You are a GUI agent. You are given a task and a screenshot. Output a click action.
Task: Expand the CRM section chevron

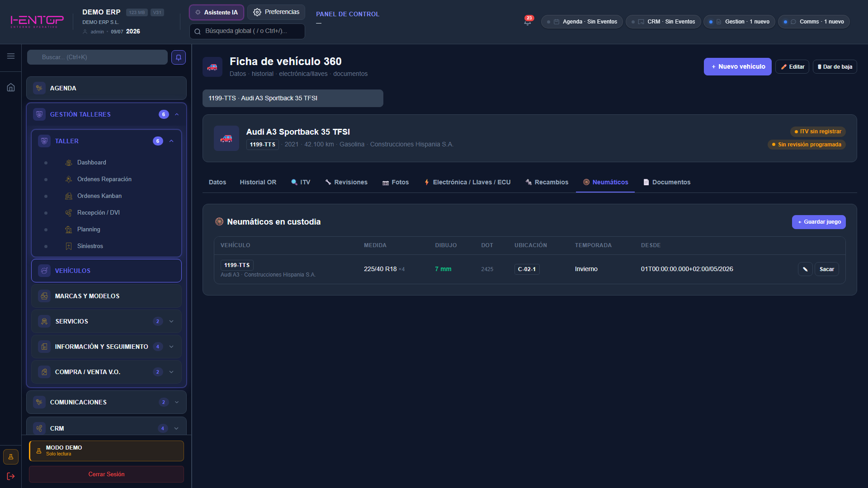[x=177, y=428]
